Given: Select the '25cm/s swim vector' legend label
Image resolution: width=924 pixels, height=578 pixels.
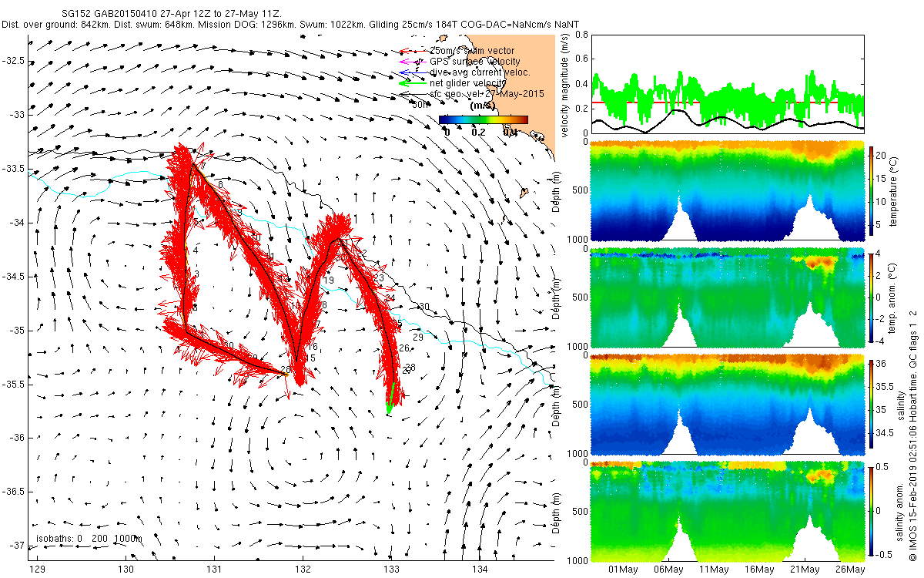Looking at the screenshot, I should pyautogui.click(x=471, y=51).
